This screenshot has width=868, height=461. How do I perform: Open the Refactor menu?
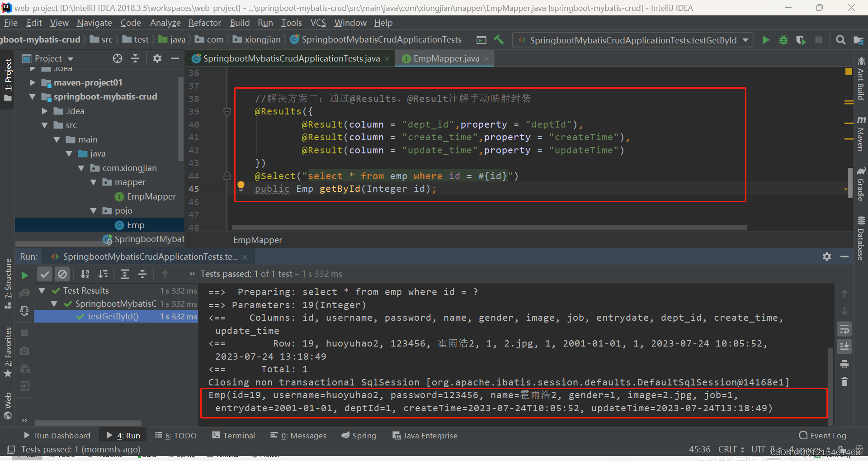coord(204,23)
